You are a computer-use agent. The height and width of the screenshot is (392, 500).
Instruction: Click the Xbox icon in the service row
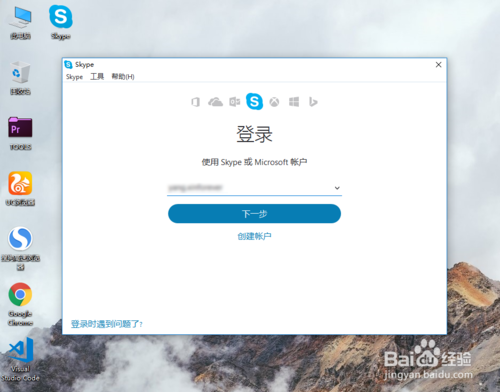point(274,102)
